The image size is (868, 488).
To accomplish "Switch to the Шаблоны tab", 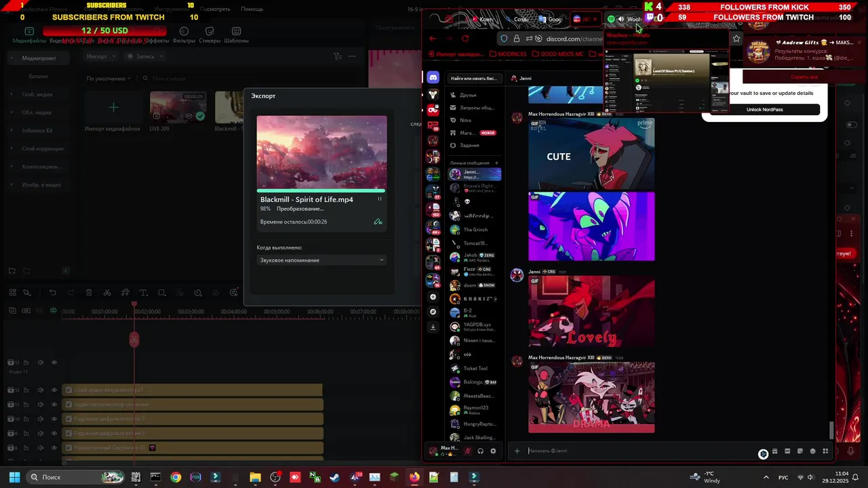I will tap(236, 35).
